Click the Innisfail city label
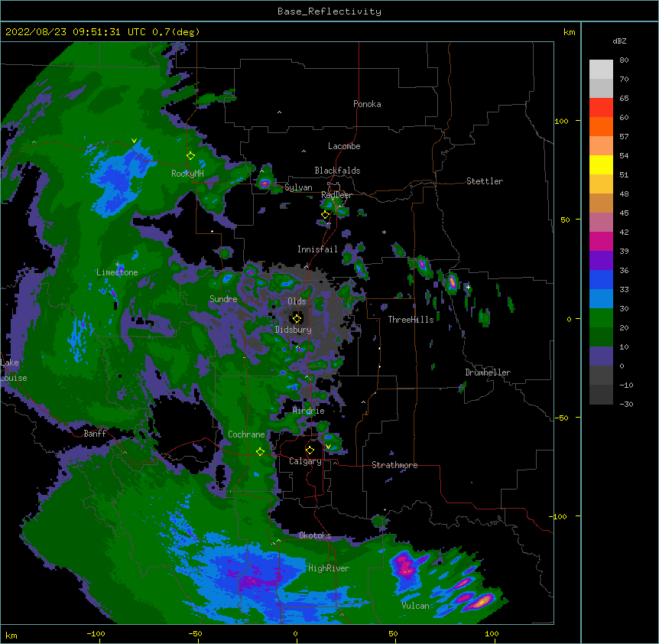 (317, 249)
